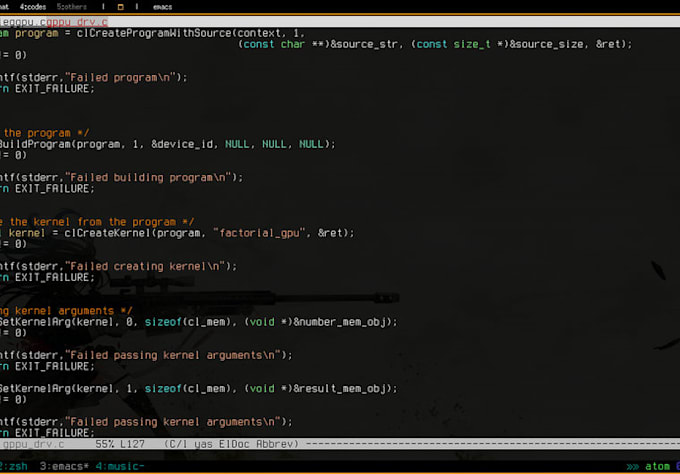Click the "Failed program\n" string
This screenshot has width=680, height=474.
coord(120,78)
